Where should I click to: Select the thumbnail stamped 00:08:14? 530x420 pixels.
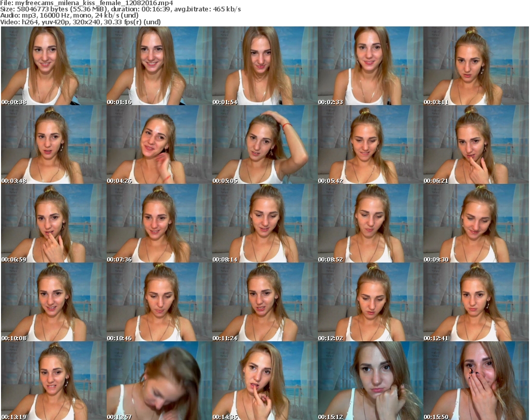pyautogui.click(x=264, y=223)
